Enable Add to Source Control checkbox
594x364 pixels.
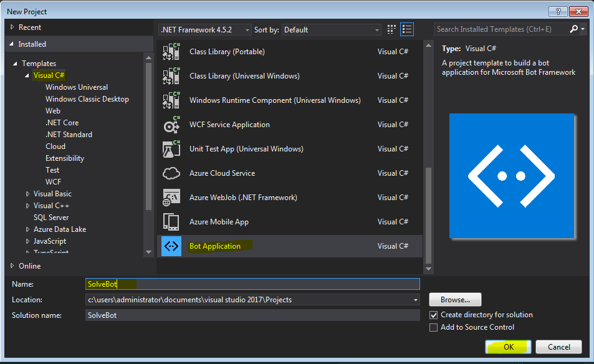[433, 327]
